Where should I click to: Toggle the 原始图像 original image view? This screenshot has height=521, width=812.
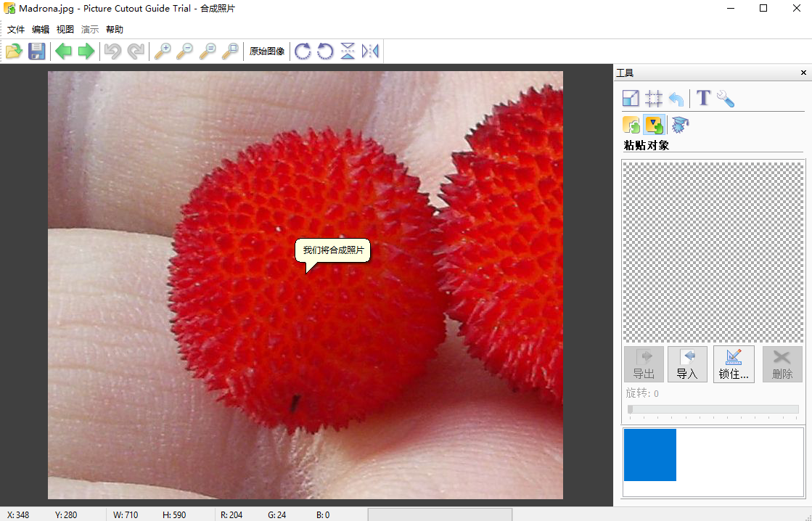(267, 52)
